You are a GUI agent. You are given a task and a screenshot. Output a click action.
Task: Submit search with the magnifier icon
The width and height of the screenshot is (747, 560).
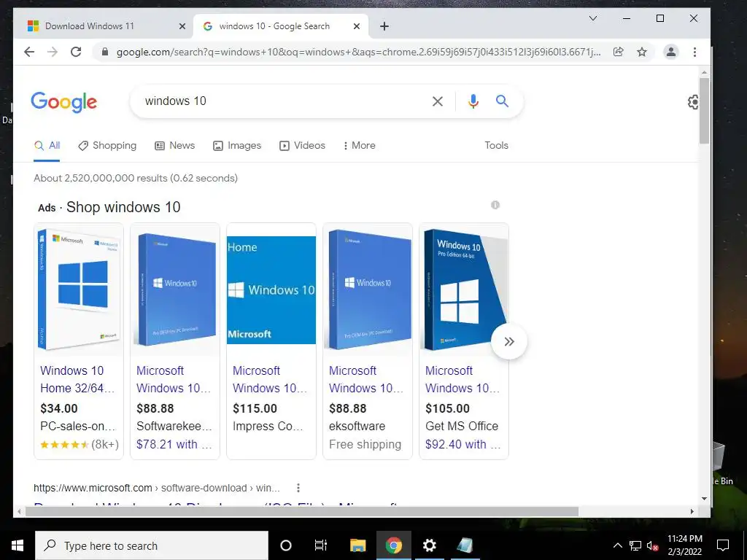[502, 101]
